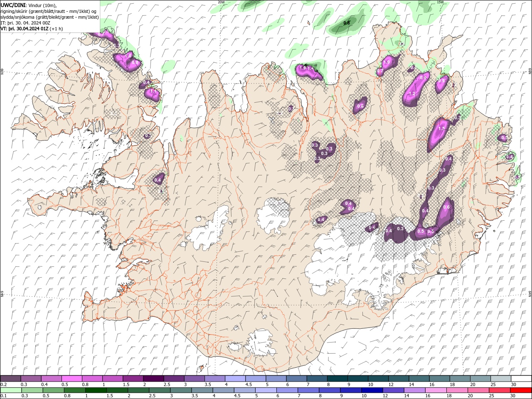Click upper legend swatch between 18 and 20
Image resolution: width=532 pixels, height=399 pixels.
coord(460,379)
